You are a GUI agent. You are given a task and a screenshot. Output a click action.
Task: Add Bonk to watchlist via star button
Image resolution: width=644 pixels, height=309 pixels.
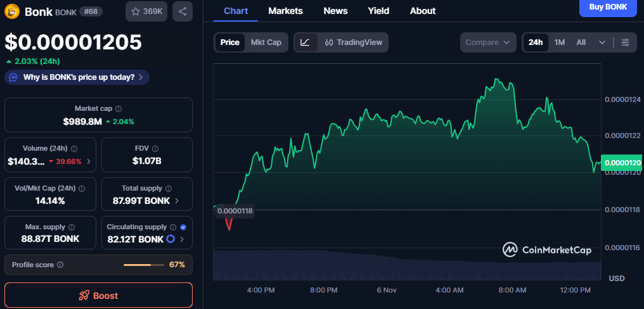(146, 11)
